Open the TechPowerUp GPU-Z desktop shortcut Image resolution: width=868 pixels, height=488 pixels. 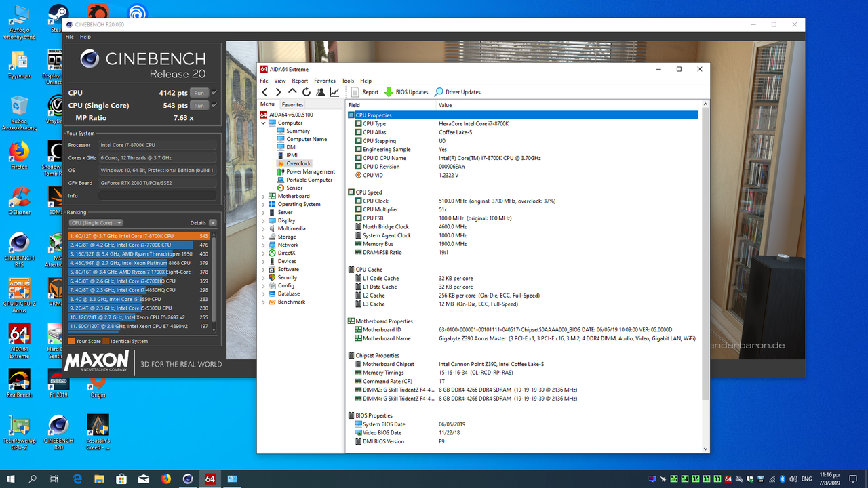pyautogui.click(x=20, y=432)
